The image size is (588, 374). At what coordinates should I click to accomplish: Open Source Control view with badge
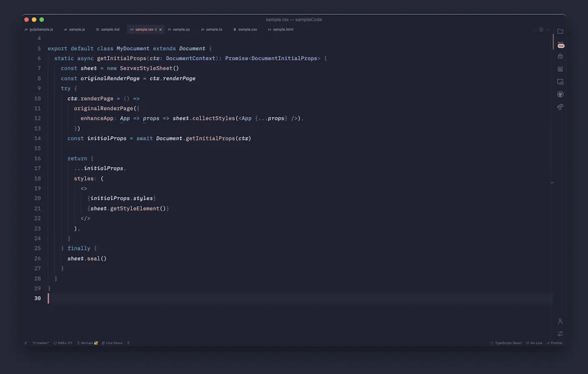[560, 44]
